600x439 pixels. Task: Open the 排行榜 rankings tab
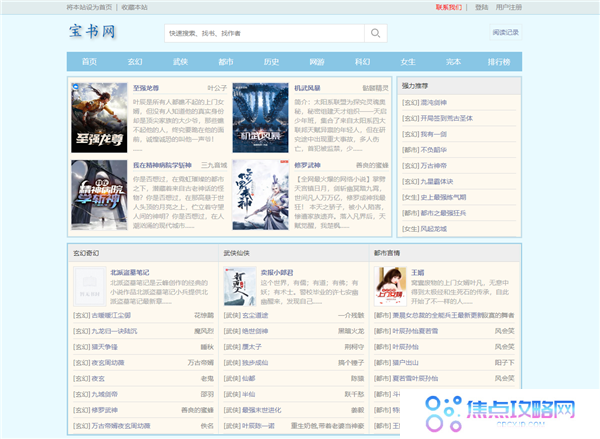498,62
